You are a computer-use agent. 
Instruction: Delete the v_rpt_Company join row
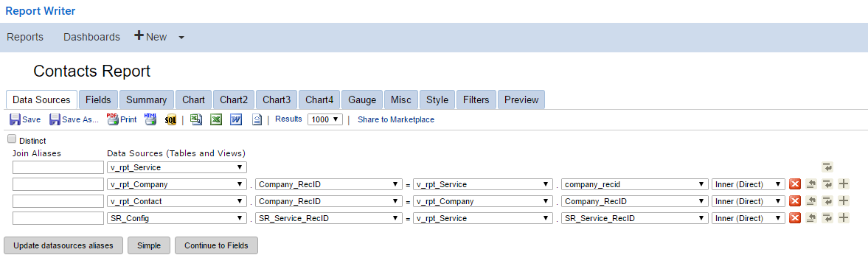coord(795,184)
